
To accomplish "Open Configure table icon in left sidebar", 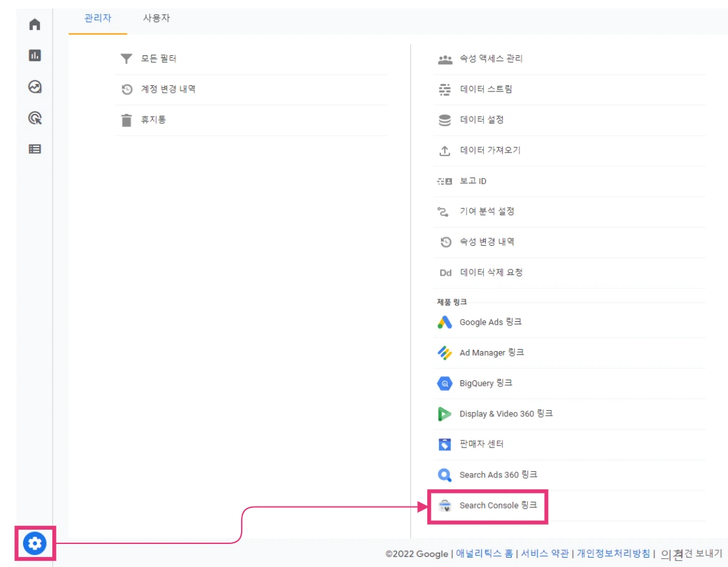I will [x=35, y=149].
